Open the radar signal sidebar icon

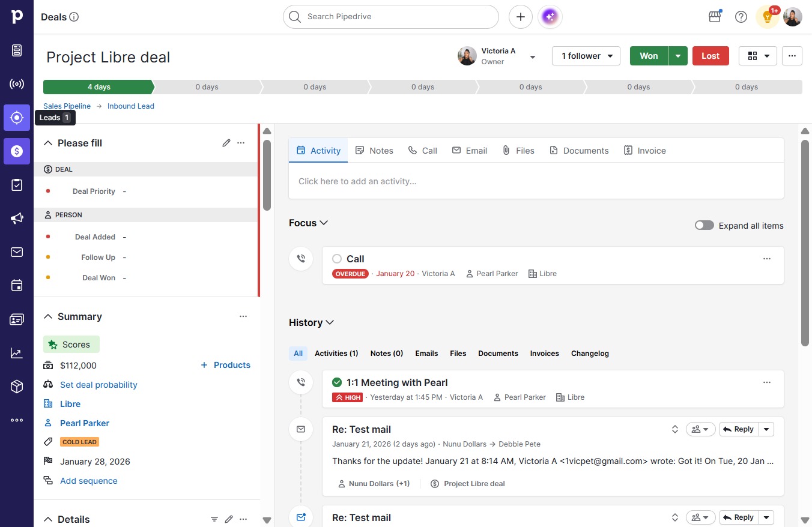coord(17,84)
